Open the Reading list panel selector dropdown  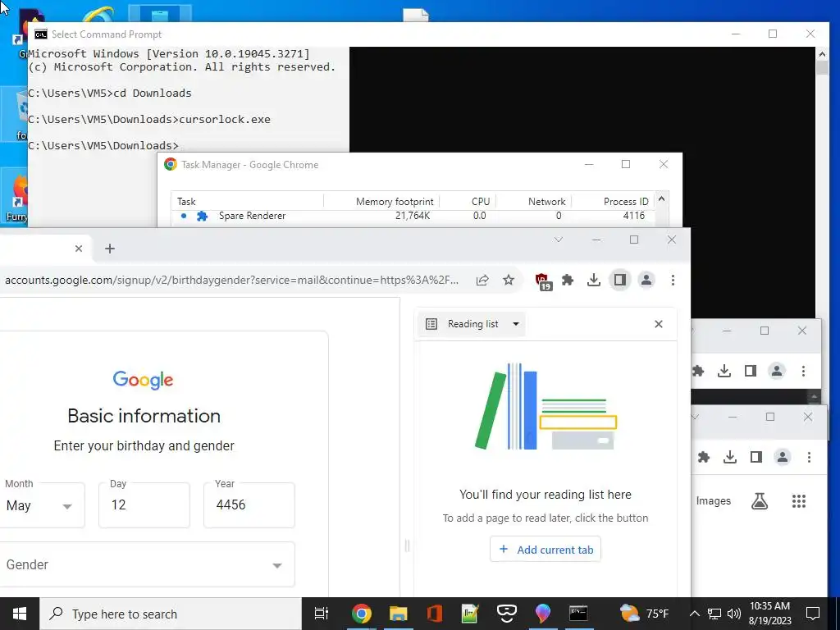(x=472, y=324)
